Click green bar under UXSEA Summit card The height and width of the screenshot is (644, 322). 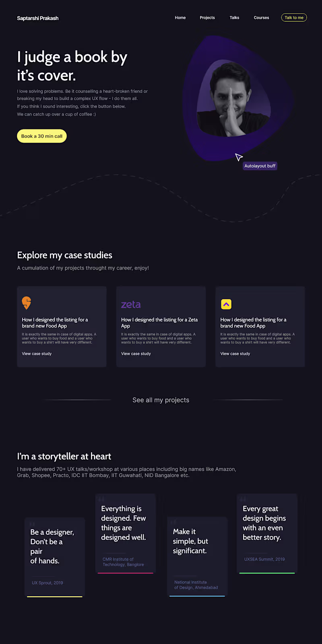pos(267,573)
